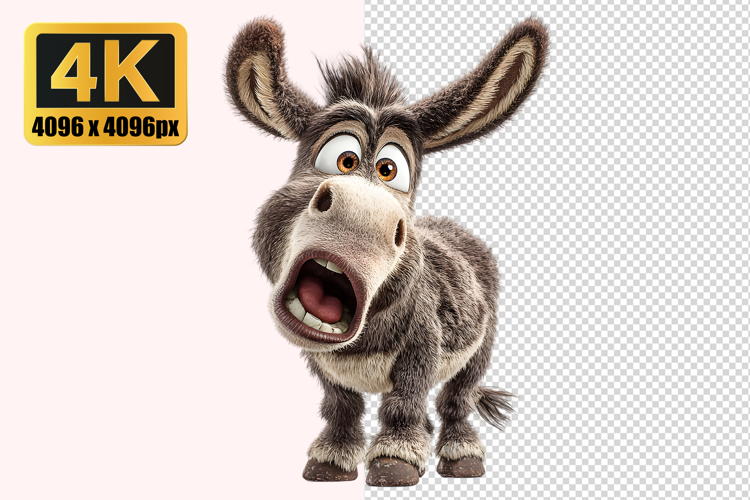Click the donkey's front middle hoof

392,470
